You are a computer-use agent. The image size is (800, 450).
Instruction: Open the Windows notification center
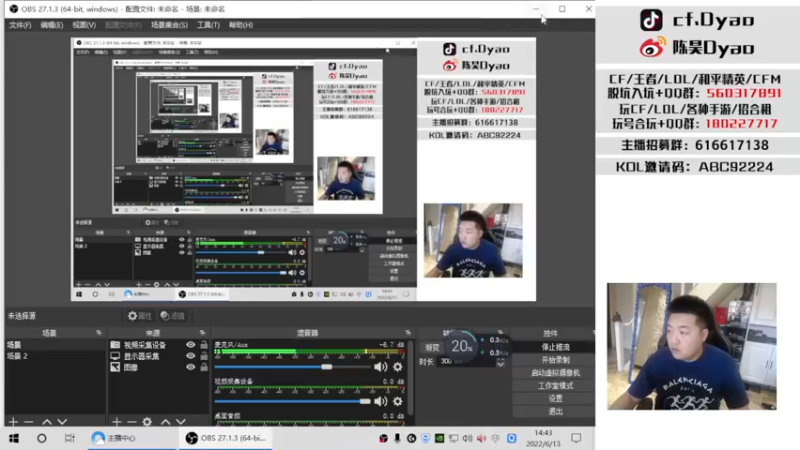576,438
